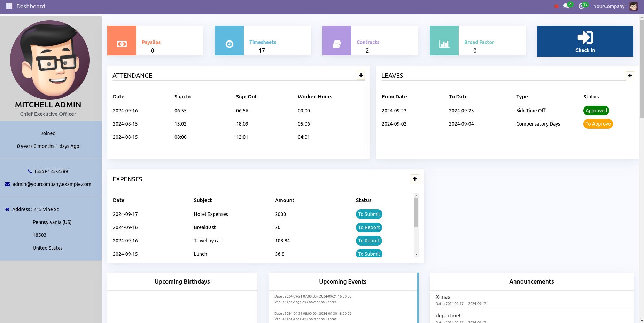Click the Dashboard menu title

click(31, 6)
